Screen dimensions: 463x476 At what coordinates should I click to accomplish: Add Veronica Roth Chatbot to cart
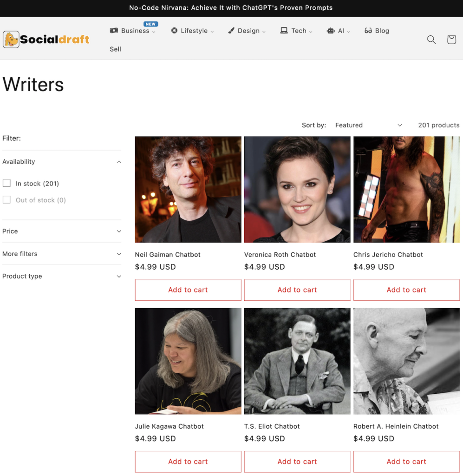coord(297,290)
